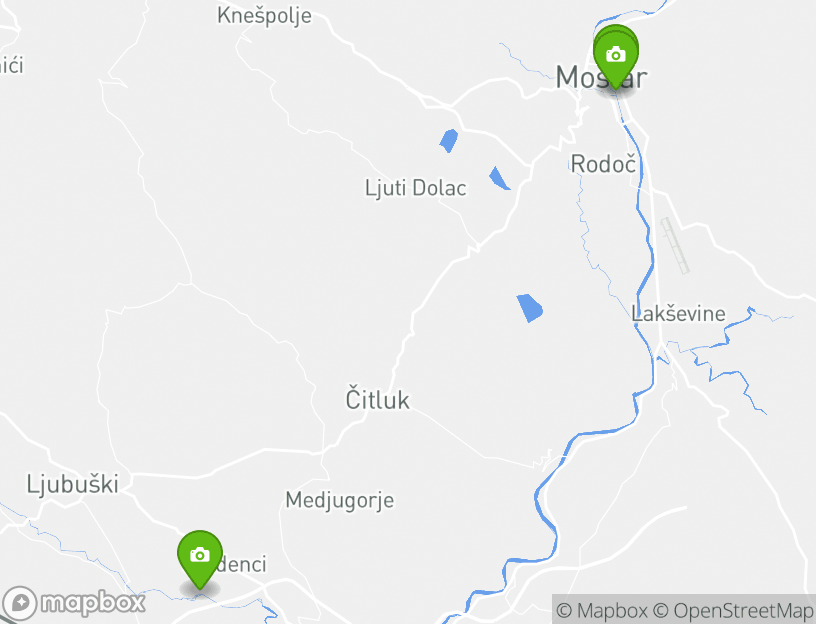Click the large blue reservoir west of Lakševine

point(530,308)
